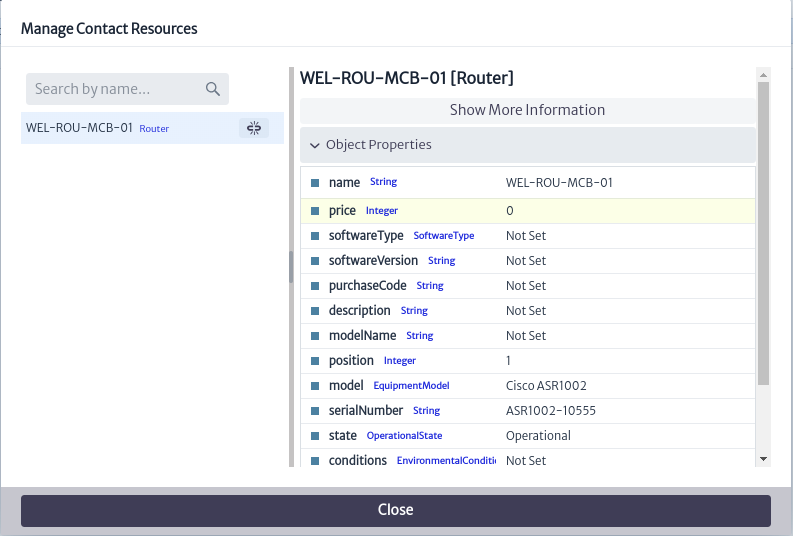Click the Integer type label next to position
The image size is (793, 539).
pyautogui.click(x=400, y=361)
